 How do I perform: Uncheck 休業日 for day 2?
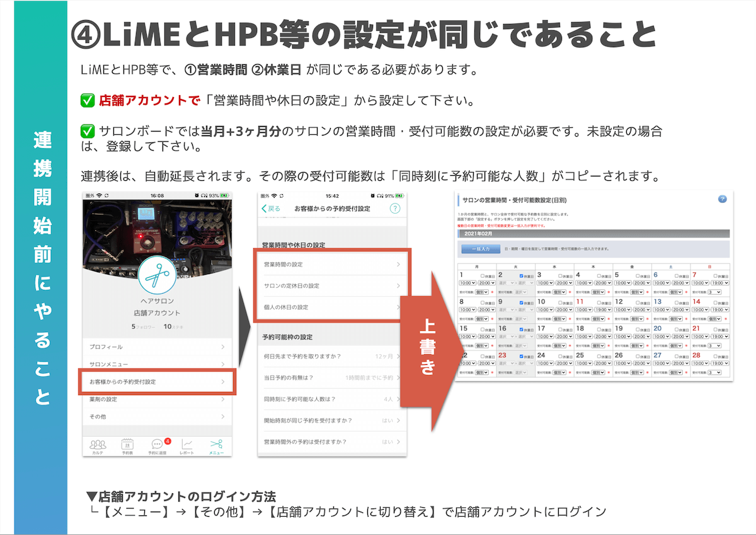(x=522, y=276)
